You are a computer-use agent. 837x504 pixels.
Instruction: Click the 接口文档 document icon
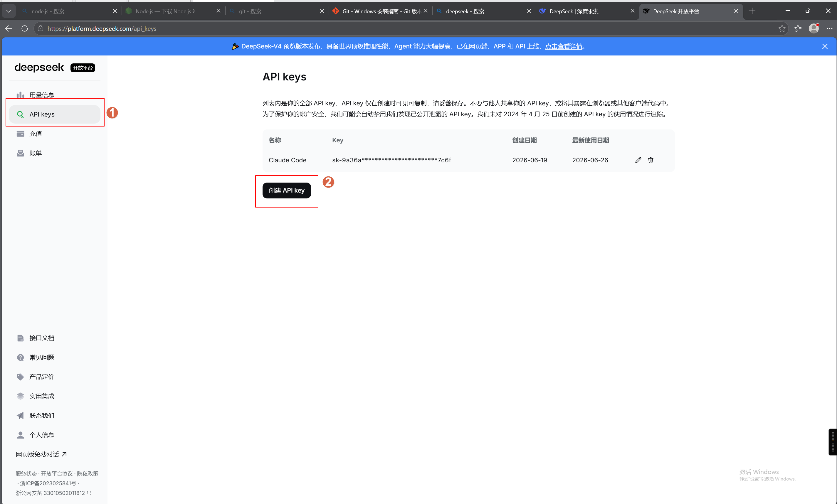click(20, 338)
